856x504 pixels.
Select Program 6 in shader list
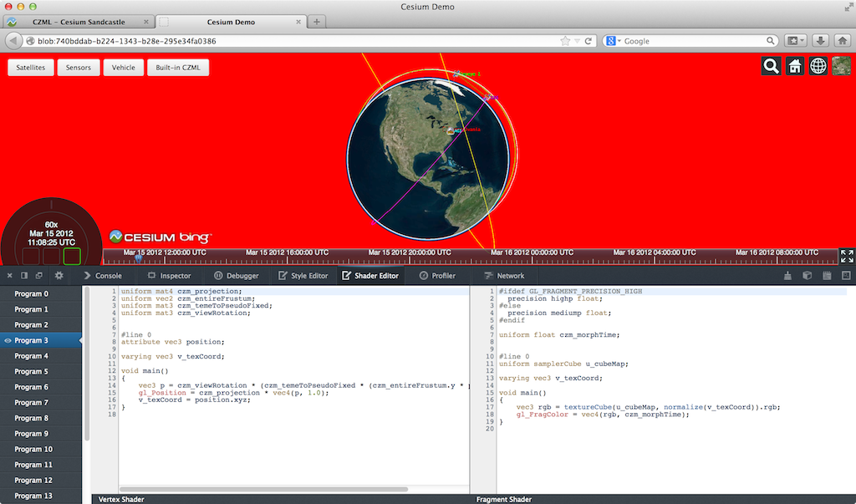[41, 387]
